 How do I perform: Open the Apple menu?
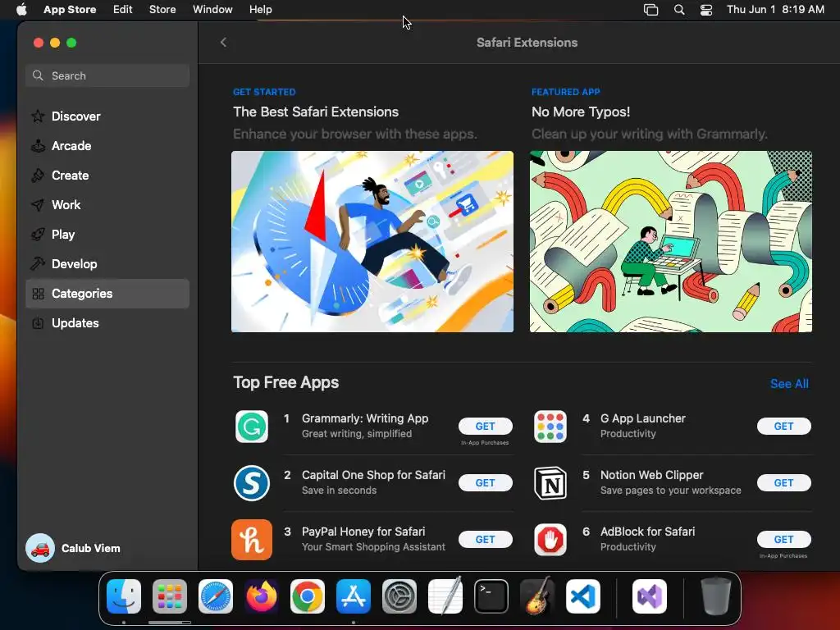21,10
